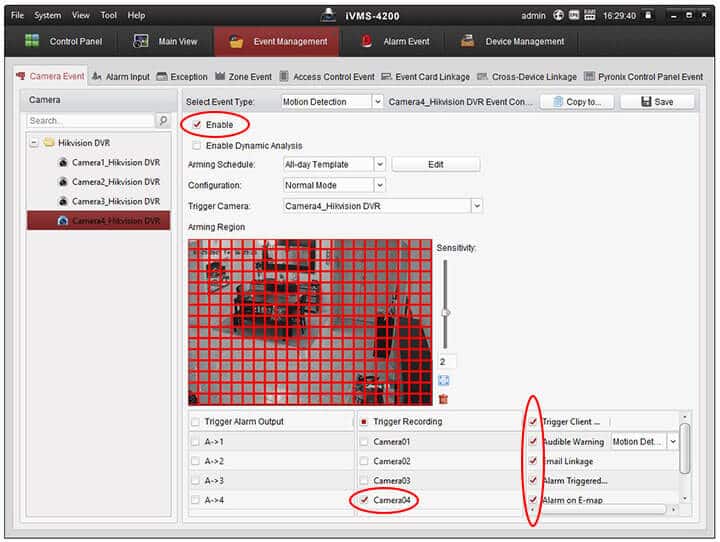Open Alarm Event siren icon
Image resolution: width=720 pixels, height=542 pixels.
pyautogui.click(x=365, y=42)
